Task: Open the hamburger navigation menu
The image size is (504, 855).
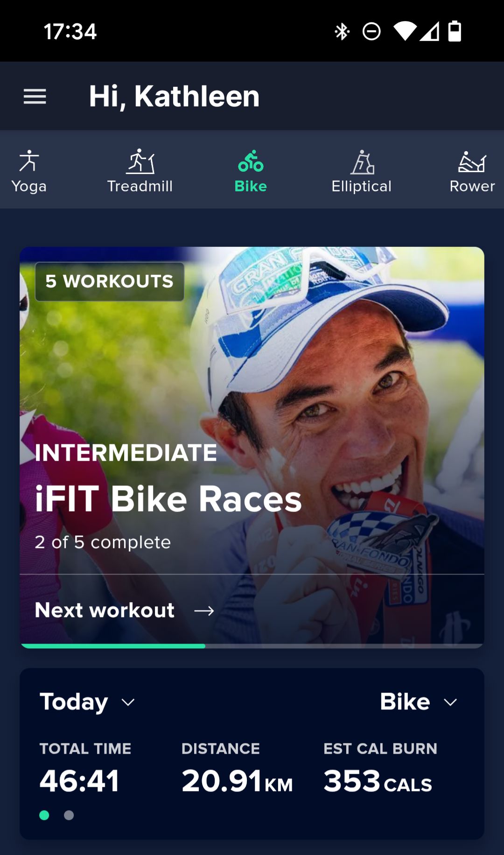Action: click(x=35, y=97)
